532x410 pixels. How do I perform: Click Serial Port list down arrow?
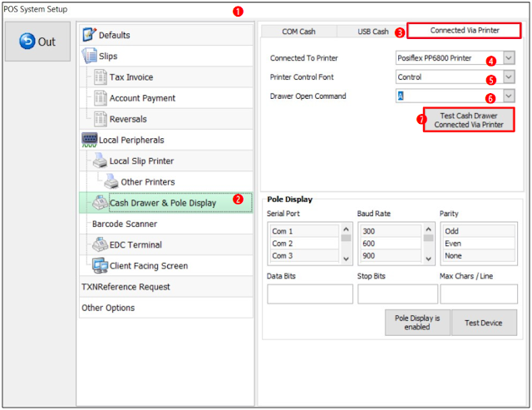(x=346, y=259)
